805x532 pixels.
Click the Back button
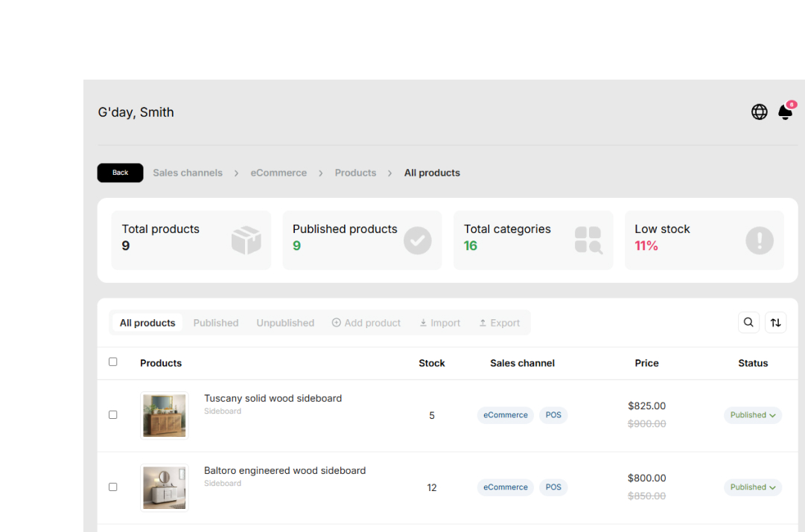coord(120,173)
